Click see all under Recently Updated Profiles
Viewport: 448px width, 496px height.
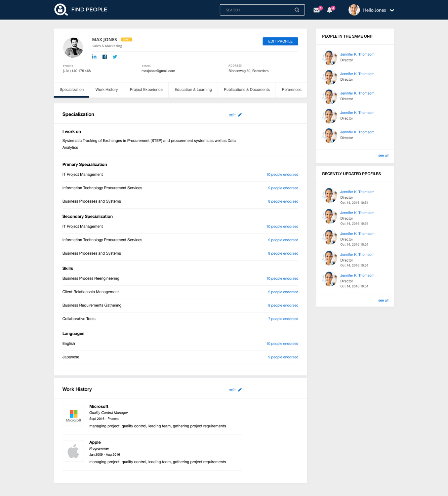(383, 300)
